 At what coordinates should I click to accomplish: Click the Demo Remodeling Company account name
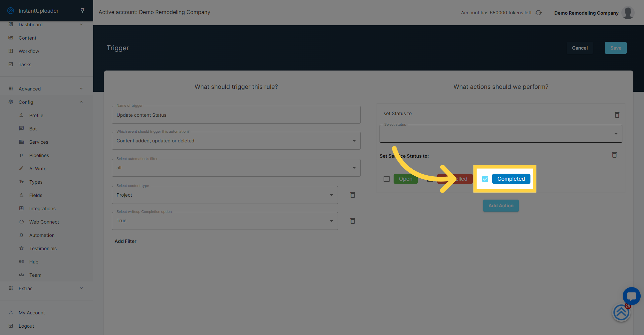tap(586, 13)
